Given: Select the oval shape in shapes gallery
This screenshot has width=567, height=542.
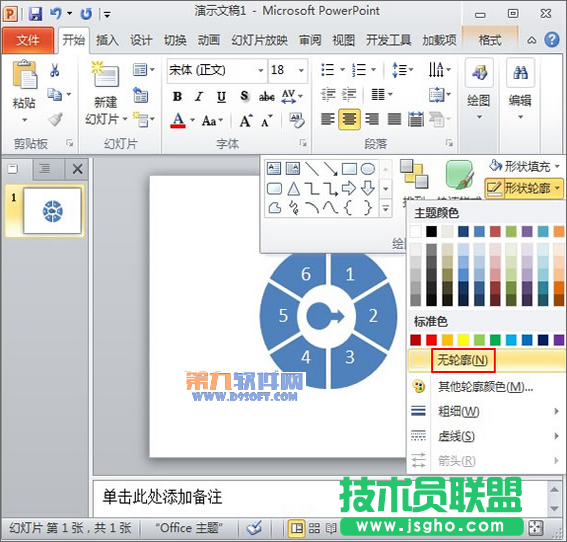Looking at the screenshot, I should click(368, 169).
